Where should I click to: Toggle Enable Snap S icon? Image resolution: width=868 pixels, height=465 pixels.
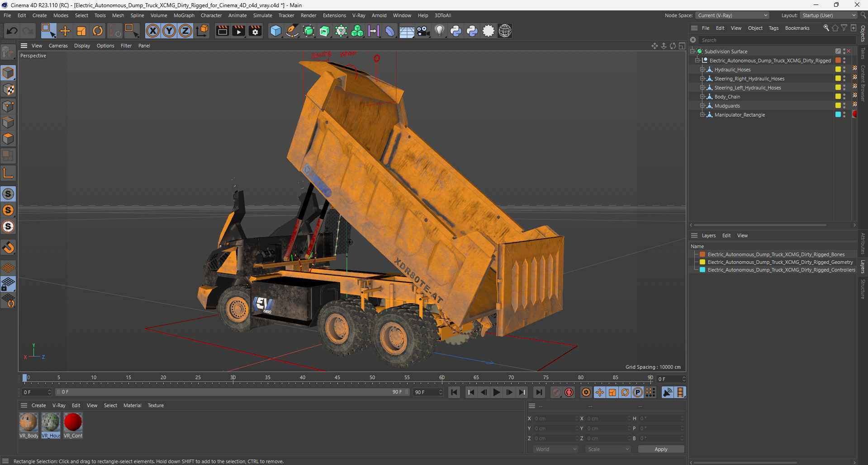pyautogui.click(x=8, y=194)
